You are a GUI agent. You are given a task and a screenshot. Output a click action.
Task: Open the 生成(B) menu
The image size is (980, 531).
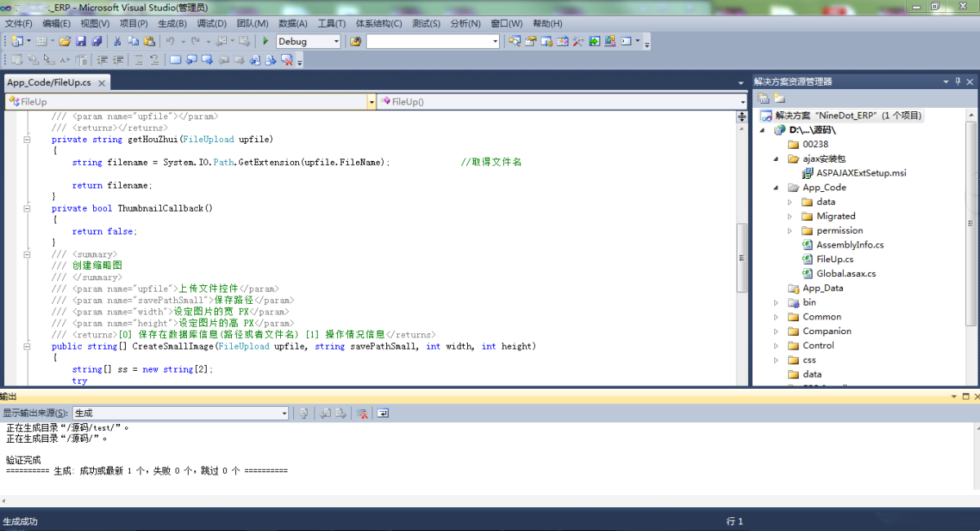coord(171,24)
